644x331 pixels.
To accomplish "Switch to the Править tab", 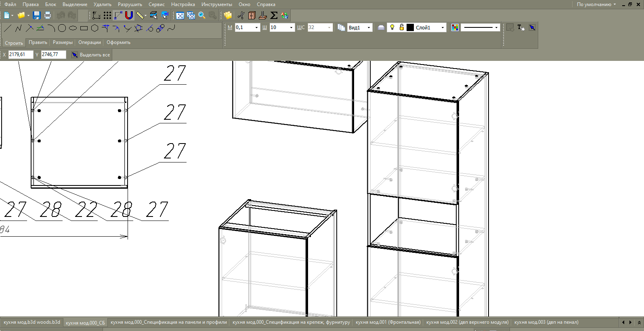I will click(x=38, y=42).
